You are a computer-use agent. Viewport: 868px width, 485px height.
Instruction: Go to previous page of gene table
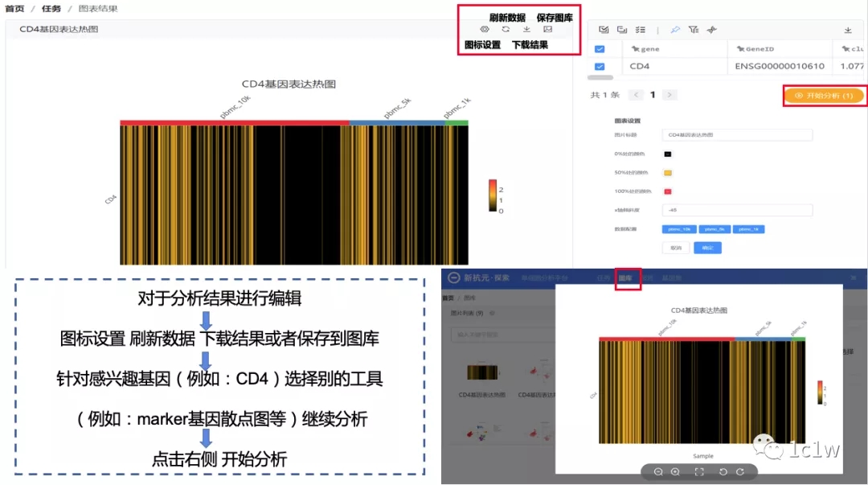pyautogui.click(x=636, y=95)
